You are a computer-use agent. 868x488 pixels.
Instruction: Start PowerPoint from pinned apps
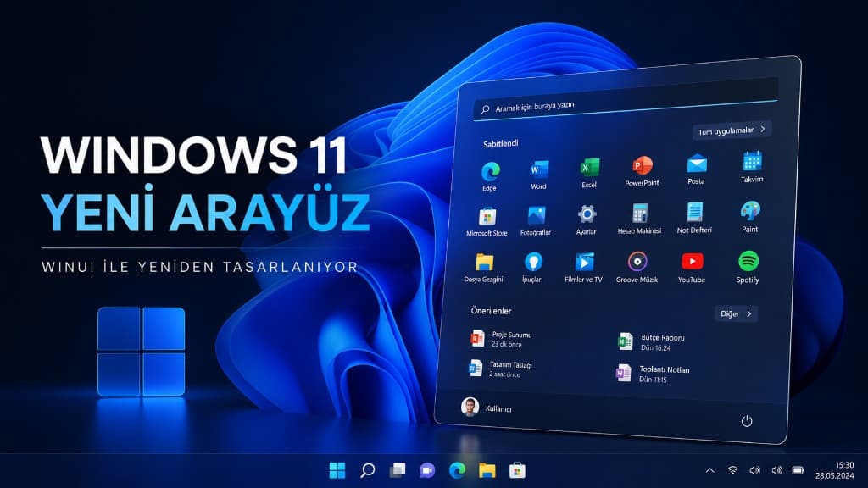[643, 170]
